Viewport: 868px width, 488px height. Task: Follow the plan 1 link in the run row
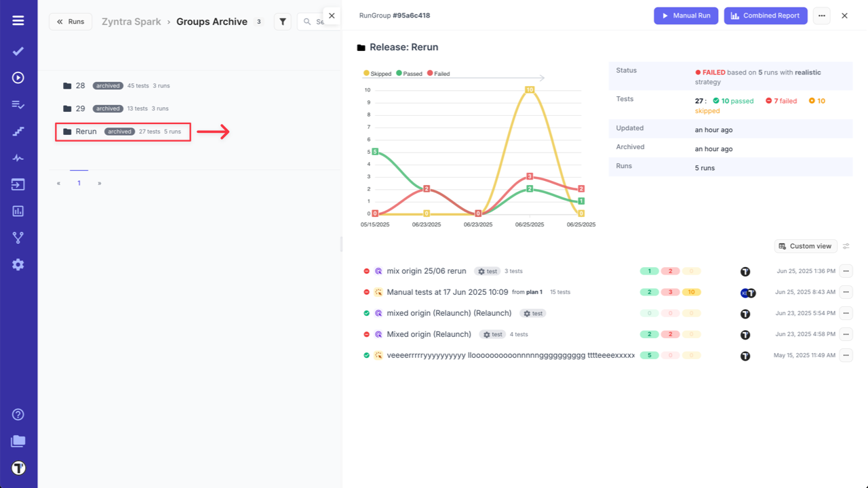coord(533,292)
